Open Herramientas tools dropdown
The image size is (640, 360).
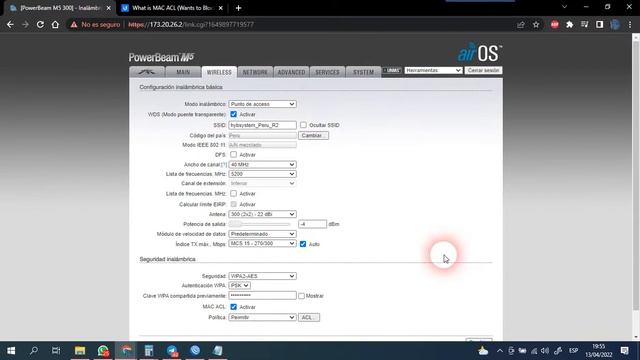[x=433, y=71]
